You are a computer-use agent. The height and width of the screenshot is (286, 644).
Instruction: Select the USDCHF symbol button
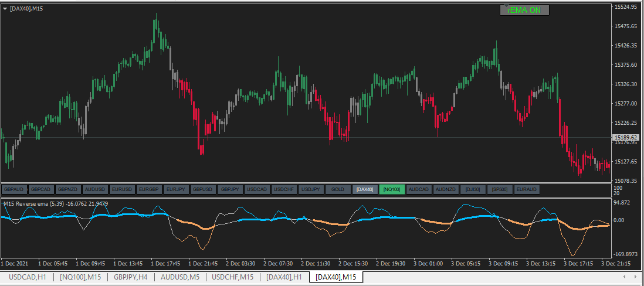click(x=284, y=189)
